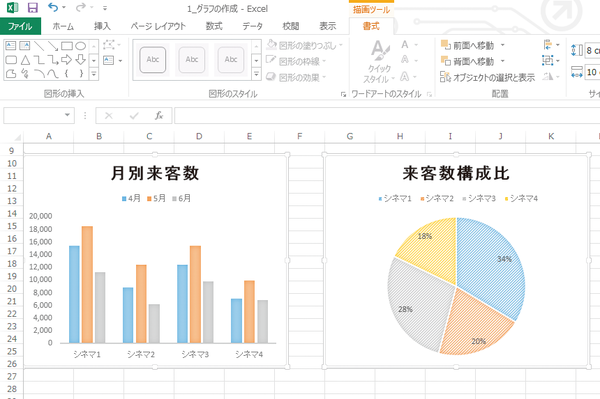Apply the third Abc shape style
Viewport: 600px width, 399px height.
point(231,60)
